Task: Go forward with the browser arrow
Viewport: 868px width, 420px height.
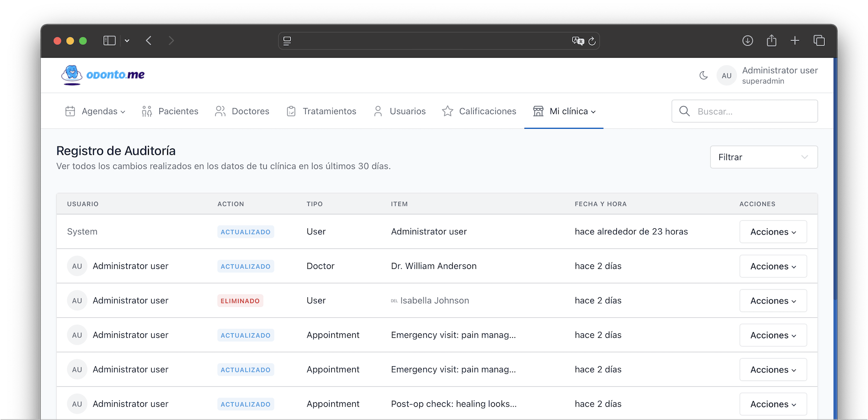Action: pyautogui.click(x=171, y=41)
